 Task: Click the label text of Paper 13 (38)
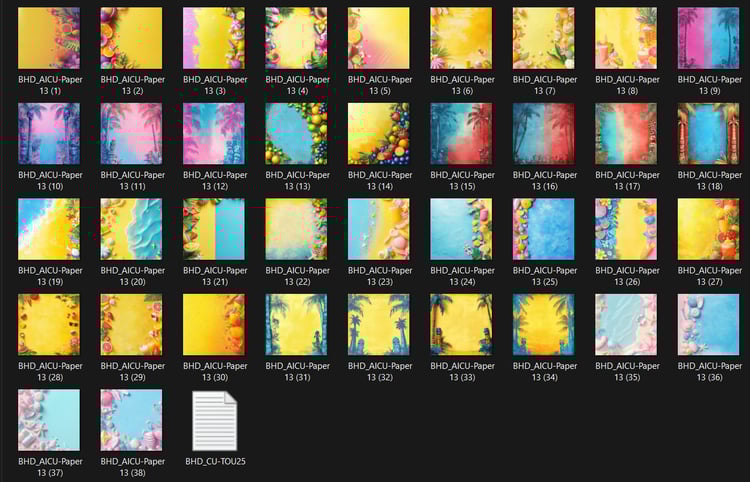(x=132, y=467)
